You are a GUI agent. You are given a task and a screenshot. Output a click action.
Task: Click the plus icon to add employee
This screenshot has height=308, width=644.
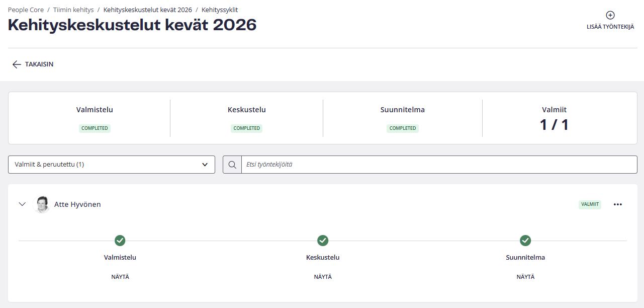[610, 16]
